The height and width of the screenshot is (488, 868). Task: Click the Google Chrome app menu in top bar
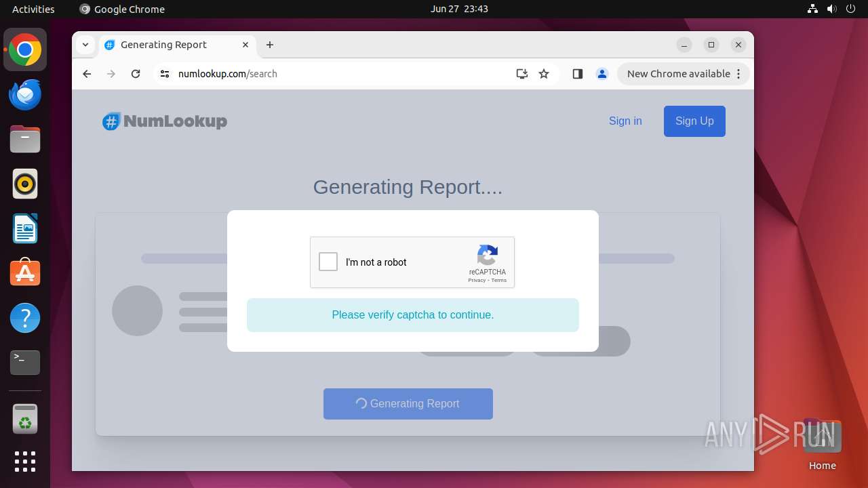pyautogui.click(x=122, y=9)
